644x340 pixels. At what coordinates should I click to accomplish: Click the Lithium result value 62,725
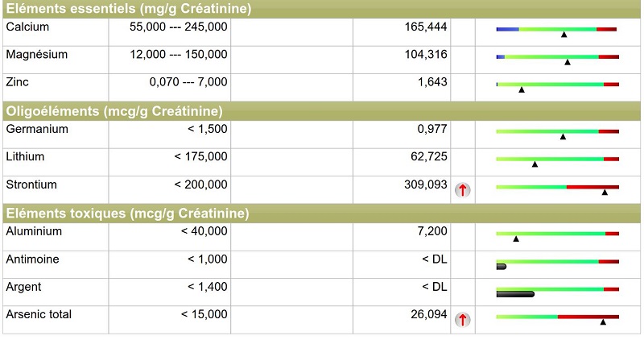pyautogui.click(x=428, y=156)
